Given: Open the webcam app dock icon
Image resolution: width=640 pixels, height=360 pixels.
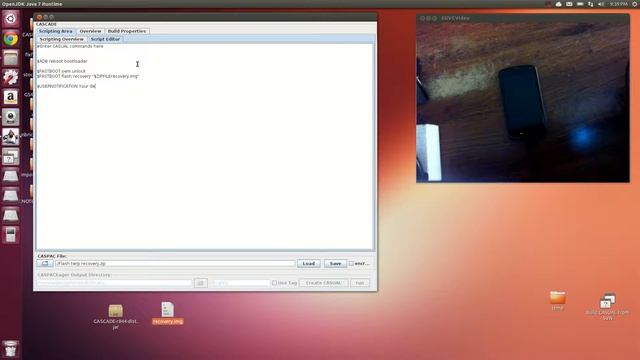Looking at the screenshot, I should tap(11, 117).
